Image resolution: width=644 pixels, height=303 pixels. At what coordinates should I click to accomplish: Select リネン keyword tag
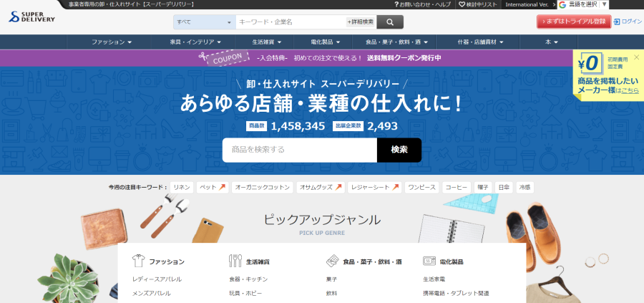tap(182, 188)
